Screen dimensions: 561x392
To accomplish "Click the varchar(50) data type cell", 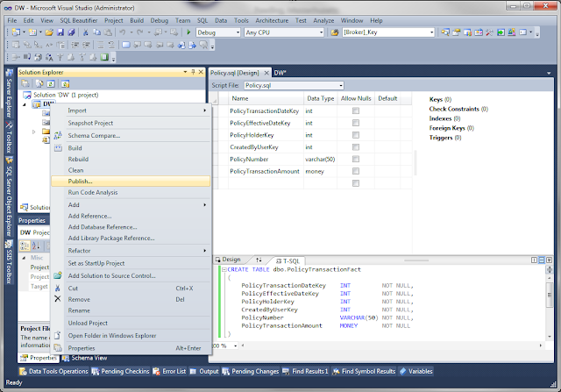I will 320,160.
